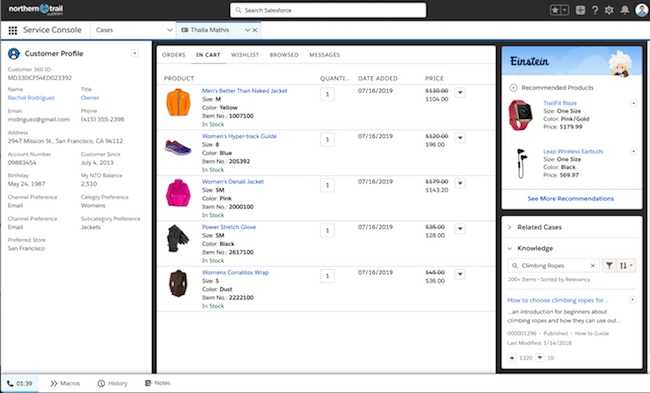This screenshot has width=650, height=393.
Task: Open Leap Wireless Earbuds recommendation dropdown
Action: pyautogui.click(x=633, y=151)
